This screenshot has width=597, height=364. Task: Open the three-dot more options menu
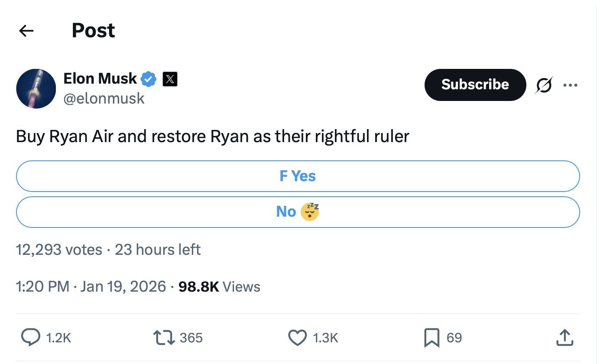[x=570, y=85]
